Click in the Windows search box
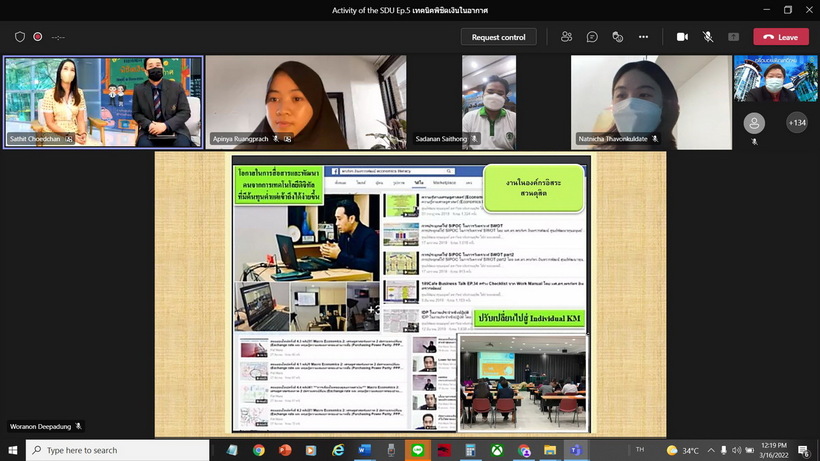 [120, 451]
